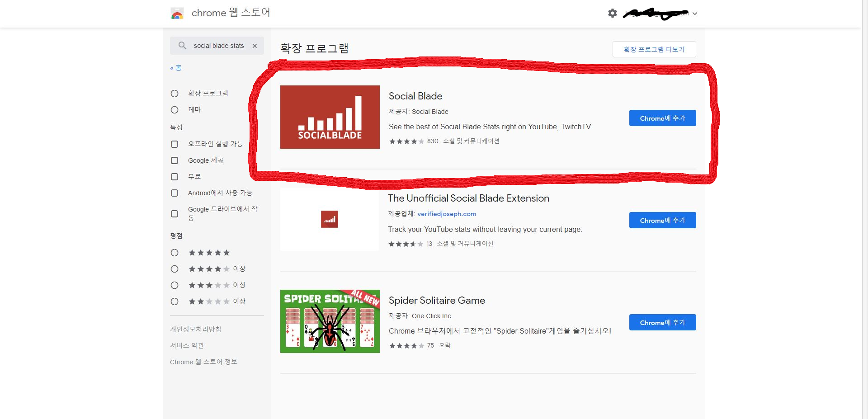Clear the 'social blade stats' search text

pyautogui.click(x=255, y=46)
